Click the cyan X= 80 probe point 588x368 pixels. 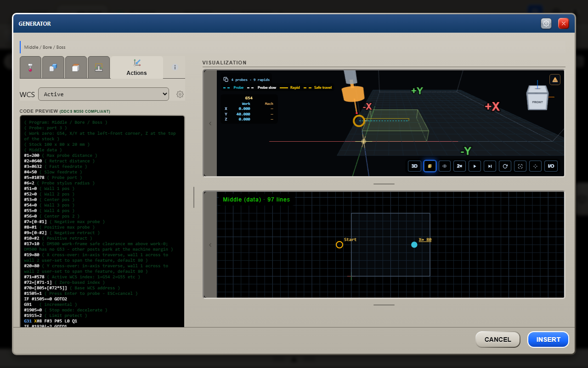click(x=414, y=245)
